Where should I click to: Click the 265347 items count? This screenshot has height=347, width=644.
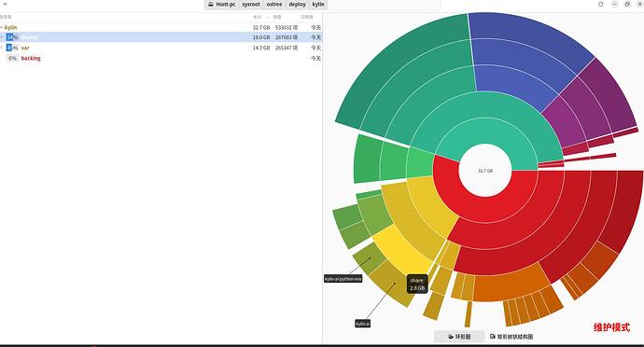tap(287, 48)
